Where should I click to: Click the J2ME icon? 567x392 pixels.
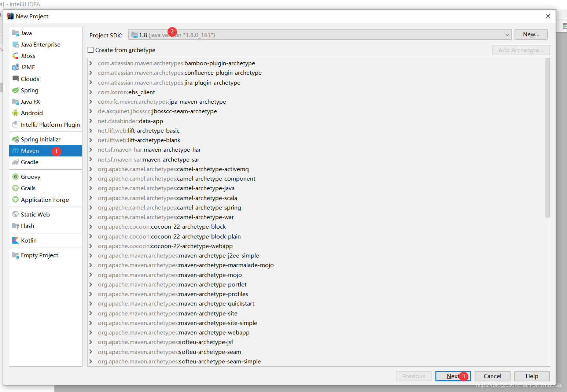point(15,67)
